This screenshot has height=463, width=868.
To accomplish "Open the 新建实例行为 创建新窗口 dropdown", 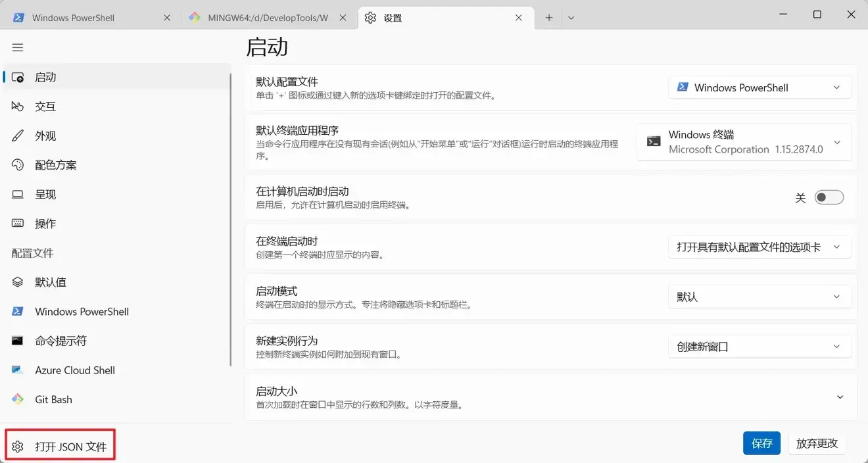I will click(x=759, y=347).
